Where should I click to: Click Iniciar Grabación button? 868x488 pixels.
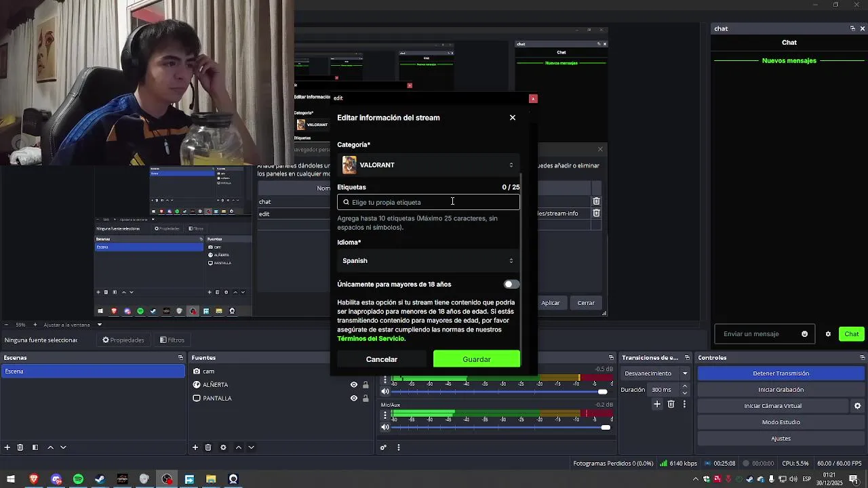[781, 390]
